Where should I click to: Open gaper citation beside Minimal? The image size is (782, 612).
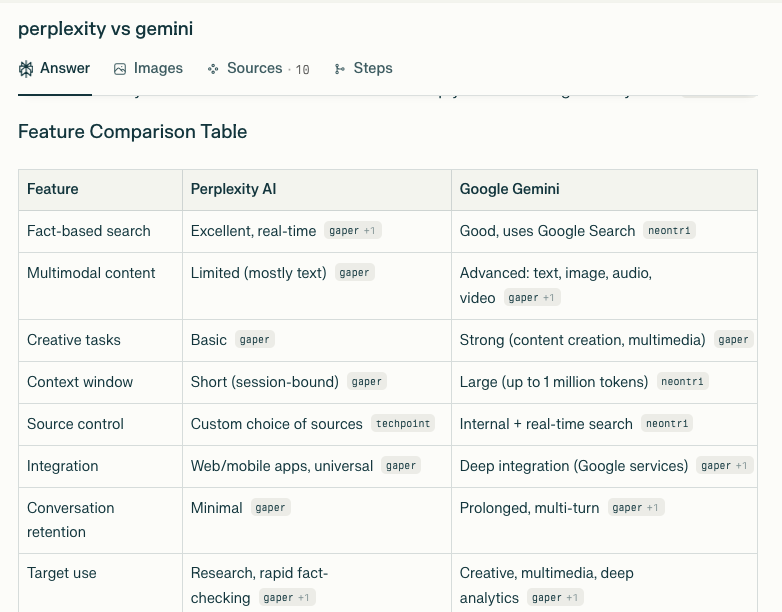pyautogui.click(x=271, y=507)
